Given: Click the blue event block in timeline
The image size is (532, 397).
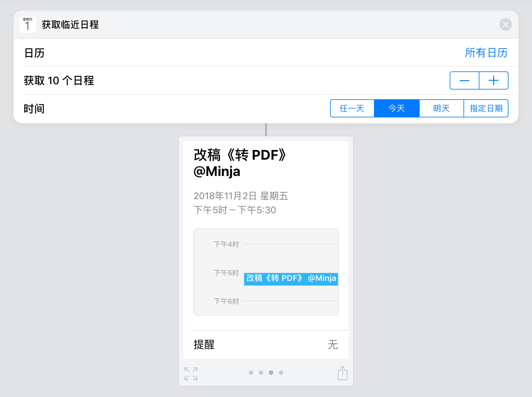Looking at the screenshot, I should (291, 279).
